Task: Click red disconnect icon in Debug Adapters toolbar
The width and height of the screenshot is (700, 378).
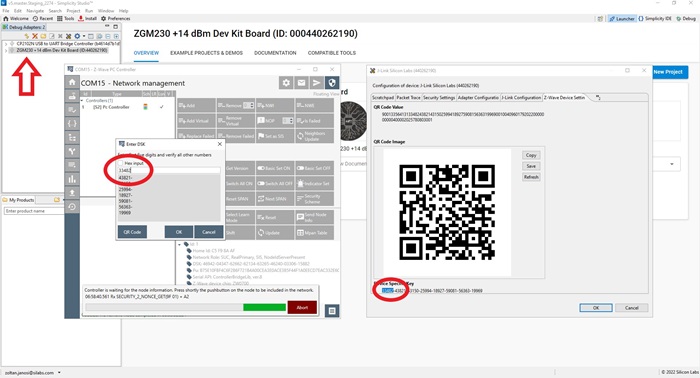Action: click(35, 36)
